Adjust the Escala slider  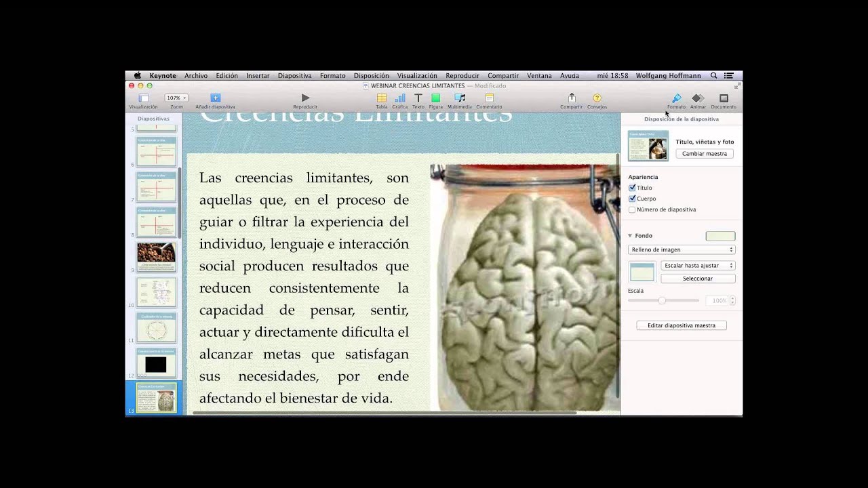tap(663, 300)
